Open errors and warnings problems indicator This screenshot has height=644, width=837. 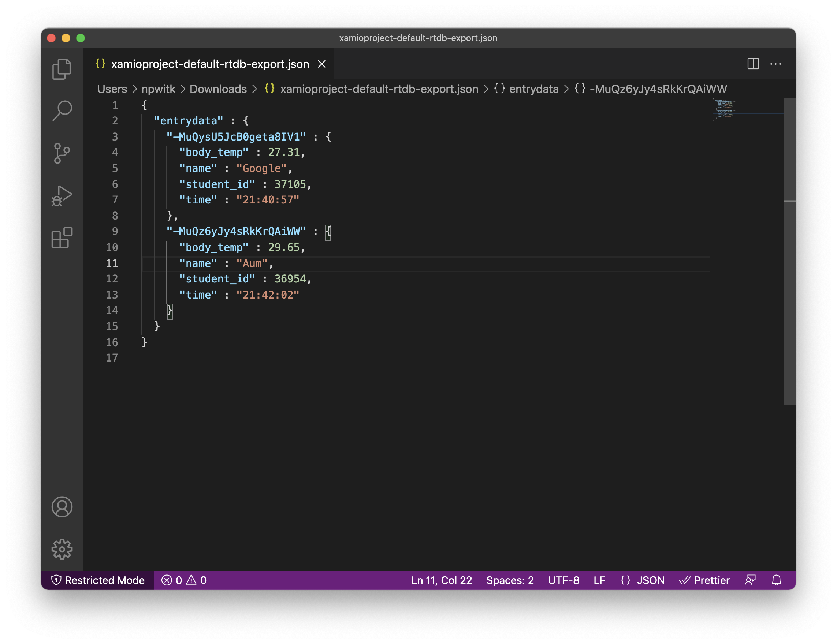click(184, 580)
